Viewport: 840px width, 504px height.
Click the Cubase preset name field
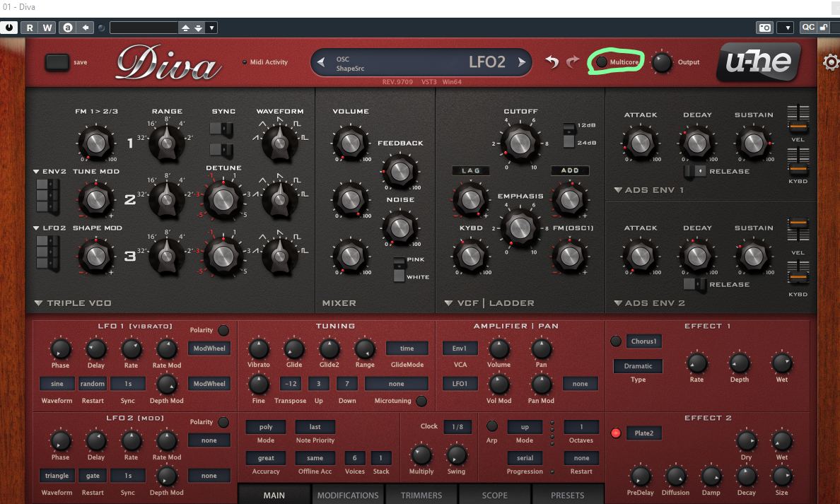pyautogui.click(x=144, y=28)
